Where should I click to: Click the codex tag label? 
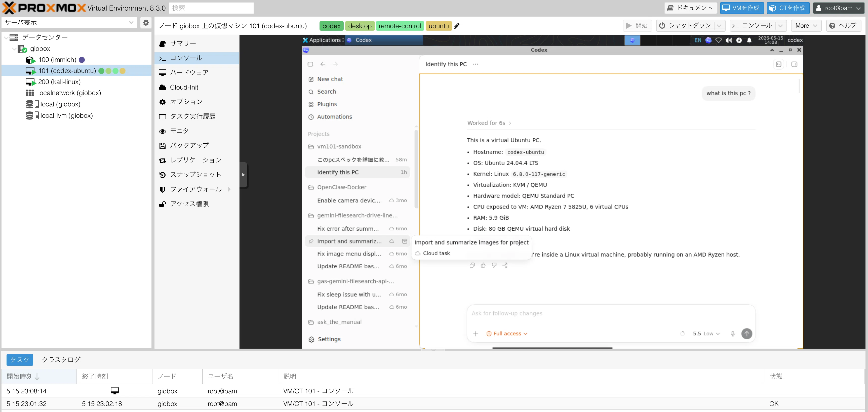point(331,26)
